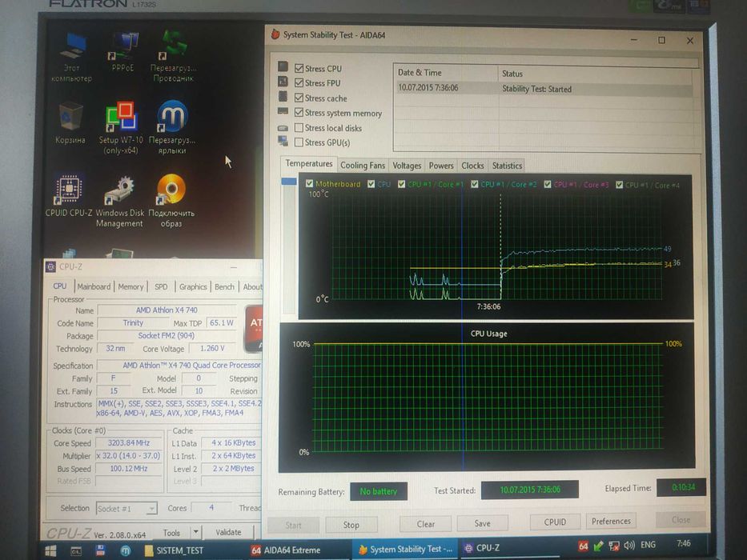
Task: Click the CPU-Z window title icon
Action: coord(50,266)
